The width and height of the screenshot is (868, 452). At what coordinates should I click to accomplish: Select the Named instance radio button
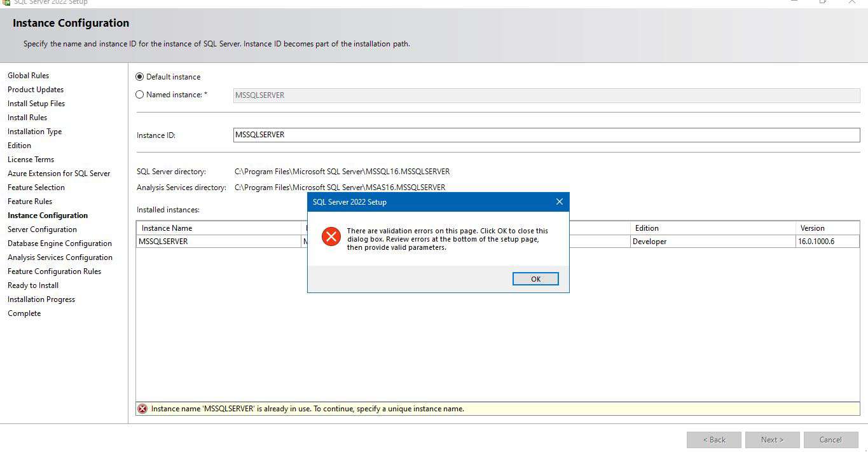(x=140, y=95)
